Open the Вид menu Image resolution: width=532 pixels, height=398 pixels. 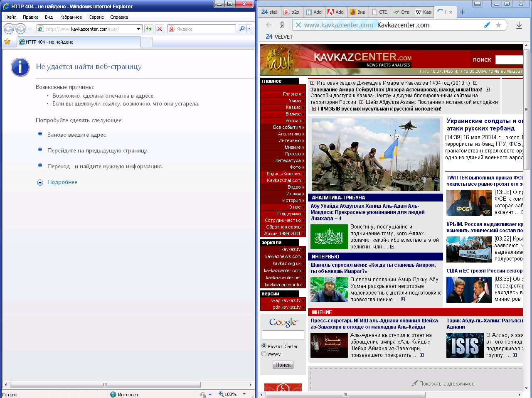coord(49,17)
